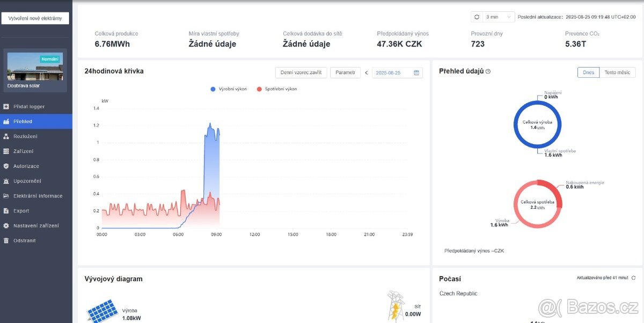Open Elektrární informace in the sidebar
This screenshot has width=644, height=323.
pyautogui.click(x=38, y=196)
